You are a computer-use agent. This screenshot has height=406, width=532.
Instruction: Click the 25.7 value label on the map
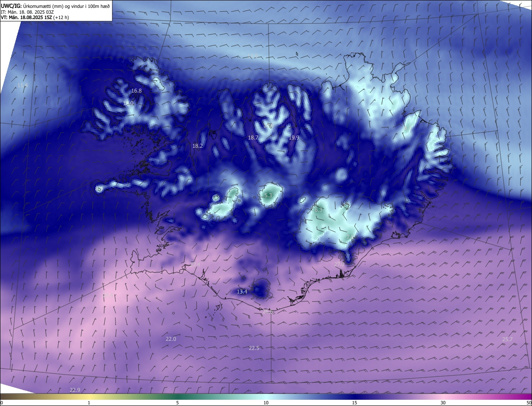point(507,339)
